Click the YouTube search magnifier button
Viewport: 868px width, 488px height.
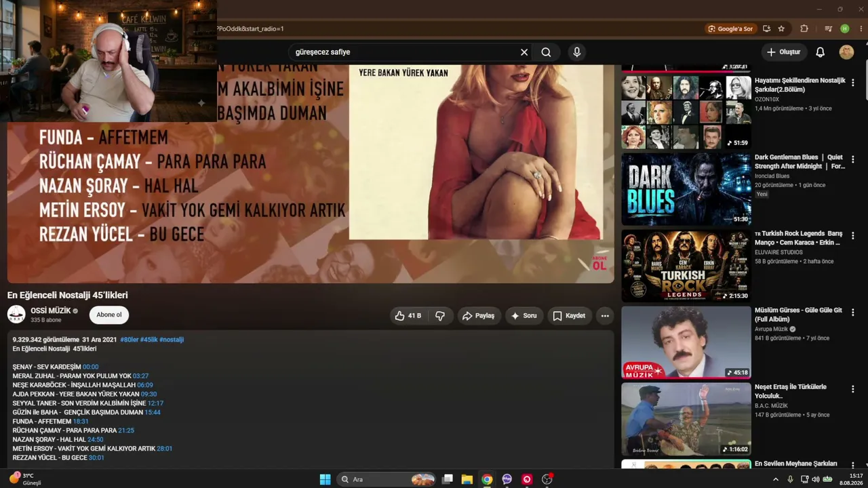546,52
